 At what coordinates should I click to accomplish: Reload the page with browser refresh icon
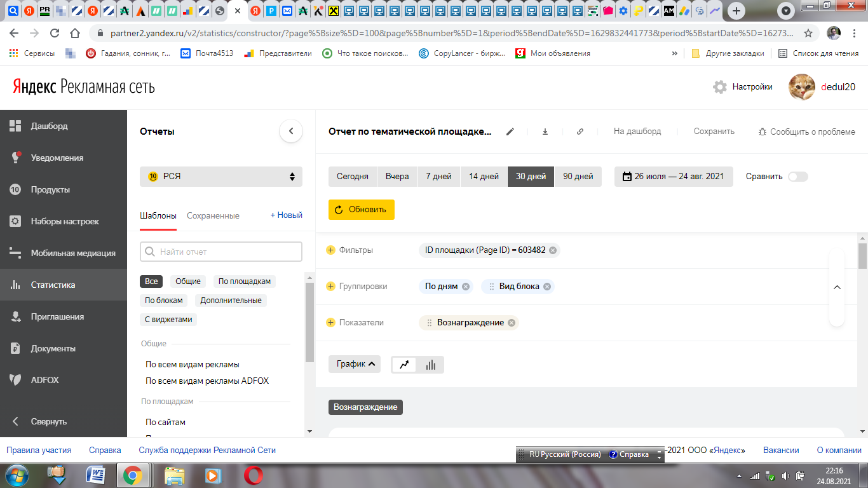[55, 33]
